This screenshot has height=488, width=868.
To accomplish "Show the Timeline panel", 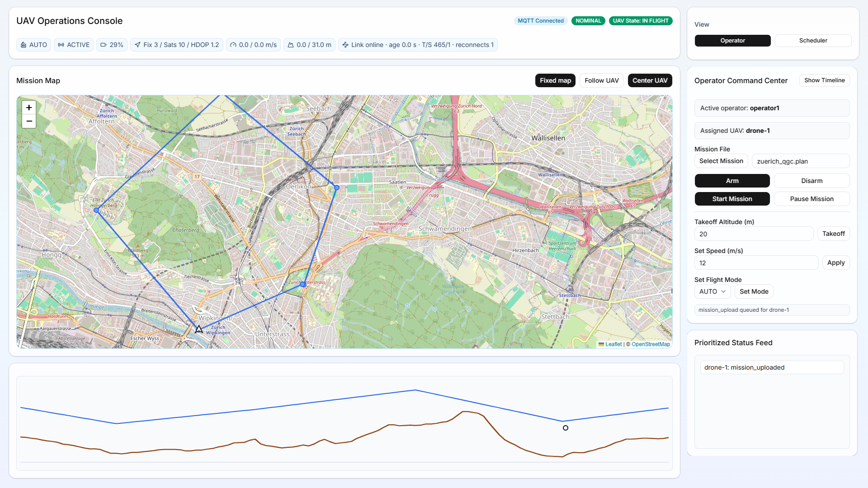I will 824,80.
